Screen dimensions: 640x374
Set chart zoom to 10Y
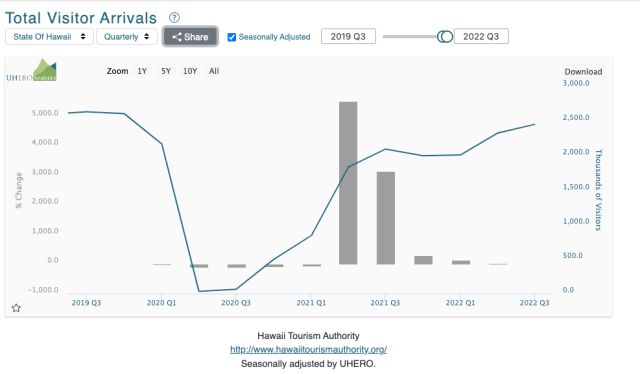pyautogui.click(x=190, y=71)
